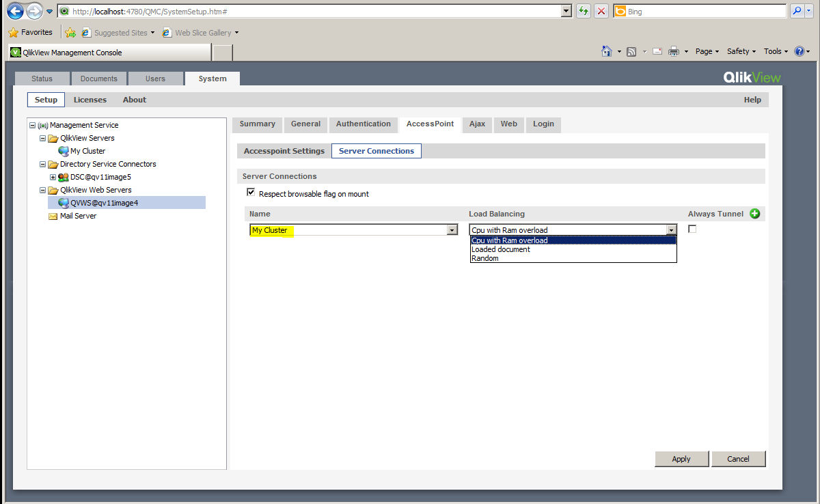Click the Apply button
The height and width of the screenshot is (504, 820).
click(x=681, y=458)
